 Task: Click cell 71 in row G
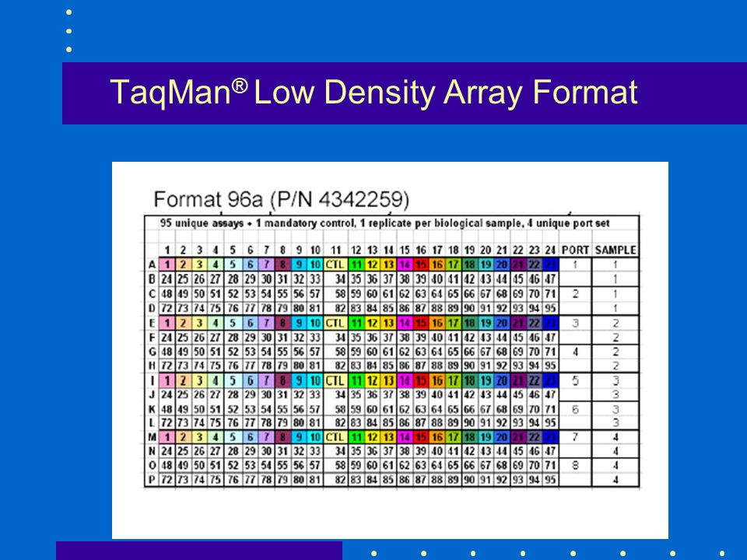point(550,352)
